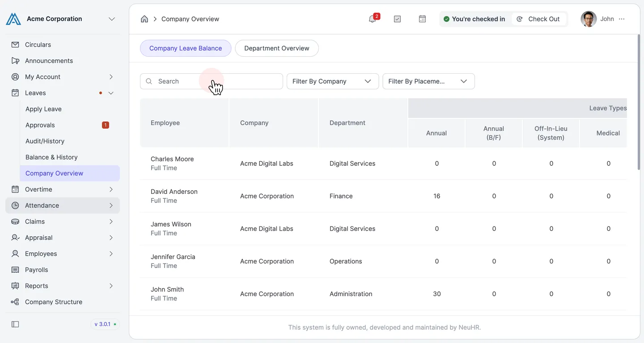The width and height of the screenshot is (644, 343).
Task: Click the Acme Corporation logo icon
Action: click(13, 19)
